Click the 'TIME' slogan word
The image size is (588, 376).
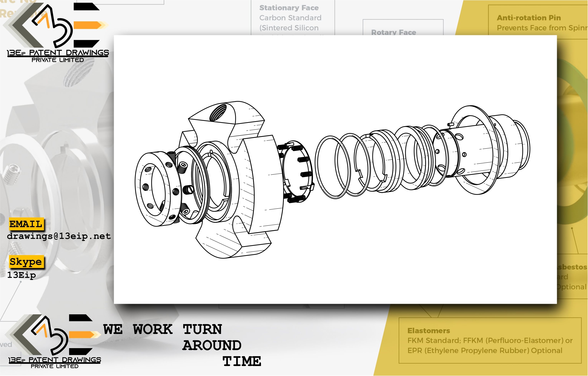(242, 361)
